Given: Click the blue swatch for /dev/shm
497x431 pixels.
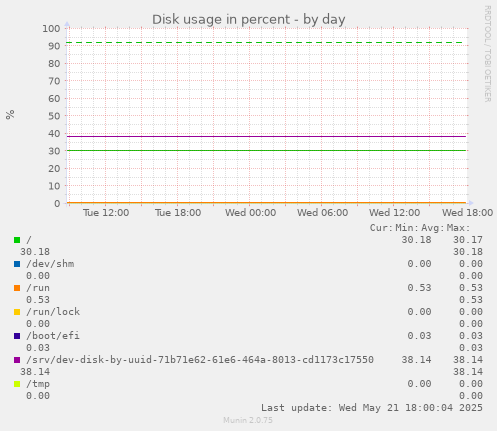Looking at the screenshot, I should coord(17,264).
